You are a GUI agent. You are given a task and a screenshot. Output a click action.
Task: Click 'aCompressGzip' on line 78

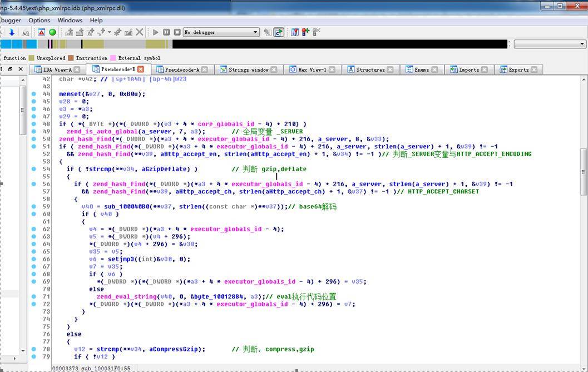173,349
